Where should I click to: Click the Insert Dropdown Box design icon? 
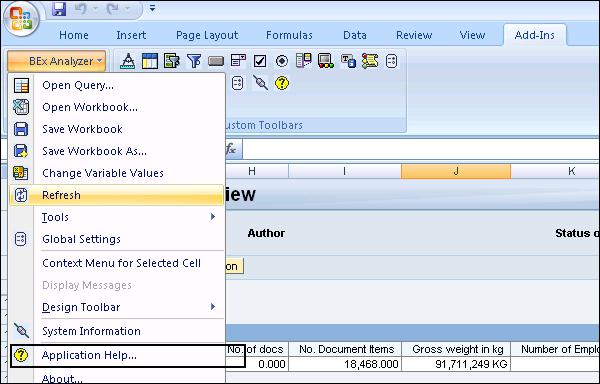tap(238, 61)
